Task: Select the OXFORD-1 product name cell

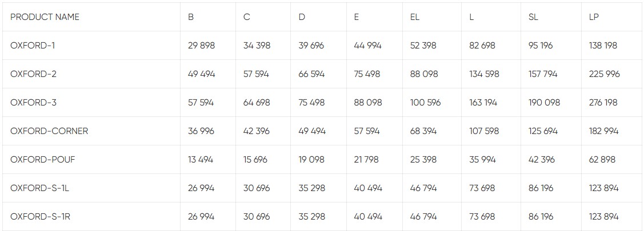Action: [x=33, y=46]
